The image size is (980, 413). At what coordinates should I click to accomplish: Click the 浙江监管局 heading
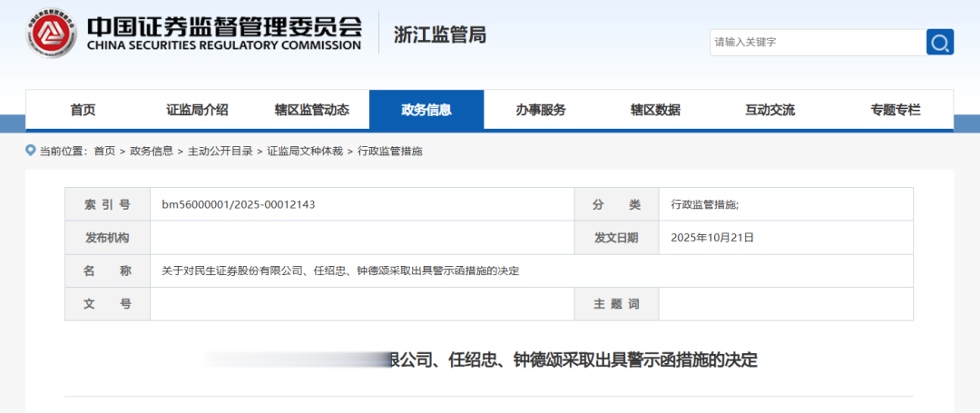(440, 35)
